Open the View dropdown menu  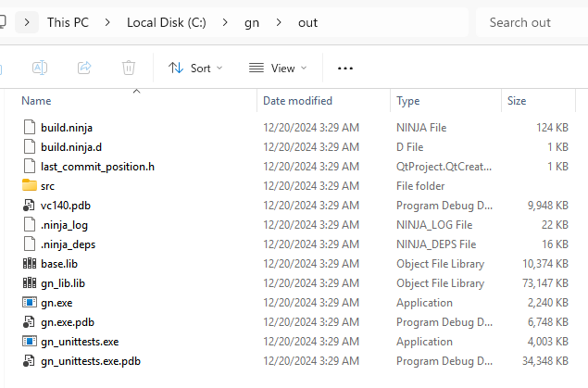click(x=278, y=69)
